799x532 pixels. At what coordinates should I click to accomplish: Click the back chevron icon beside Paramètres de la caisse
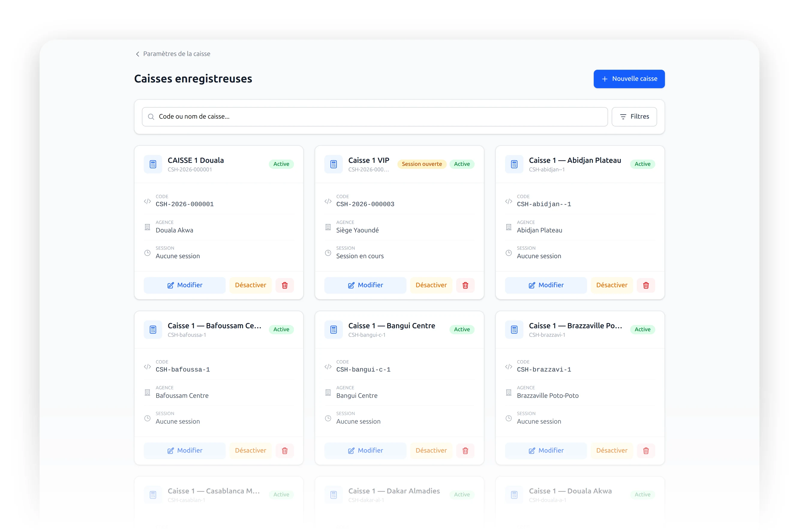tap(137, 54)
